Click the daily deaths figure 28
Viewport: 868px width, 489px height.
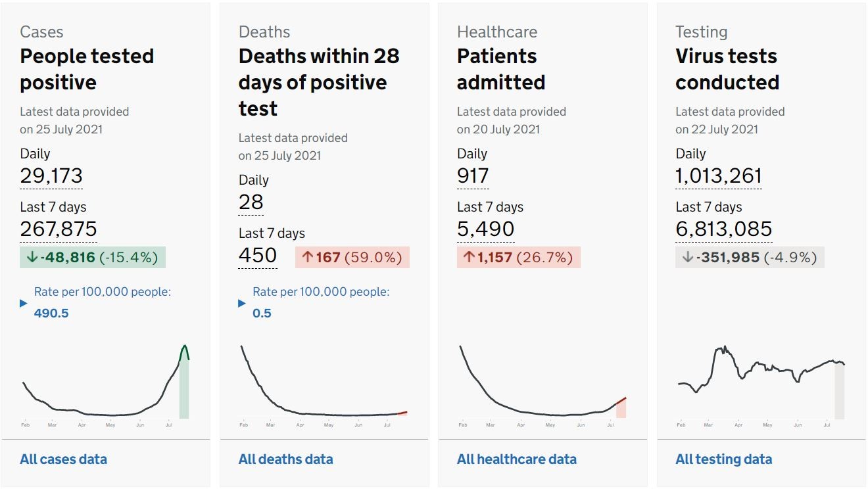coord(251,202)
